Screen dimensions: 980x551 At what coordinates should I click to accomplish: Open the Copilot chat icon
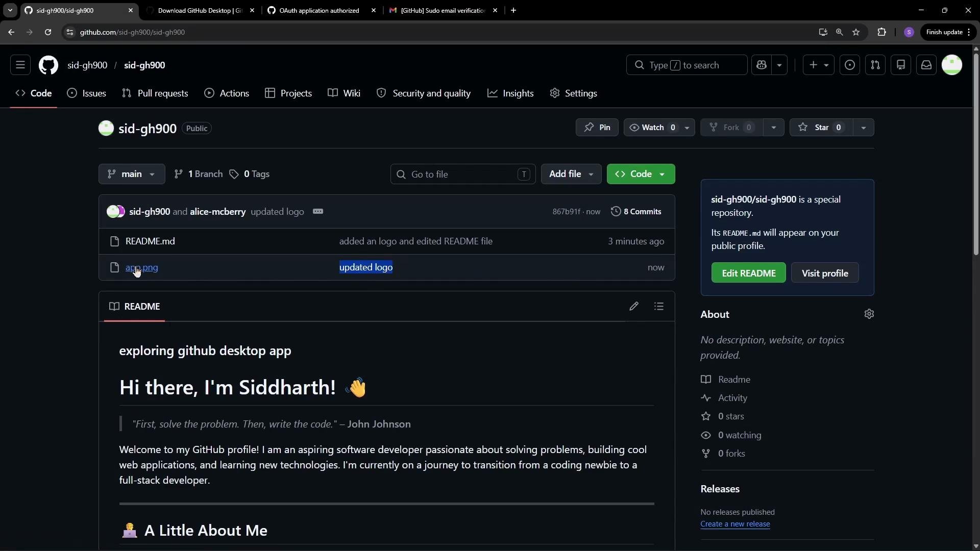click(762, 65)
